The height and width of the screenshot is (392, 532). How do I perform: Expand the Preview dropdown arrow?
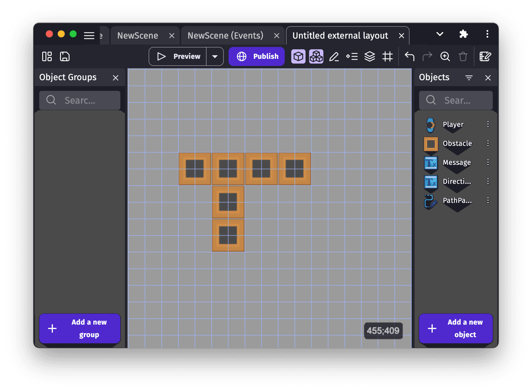click(215, 56)
